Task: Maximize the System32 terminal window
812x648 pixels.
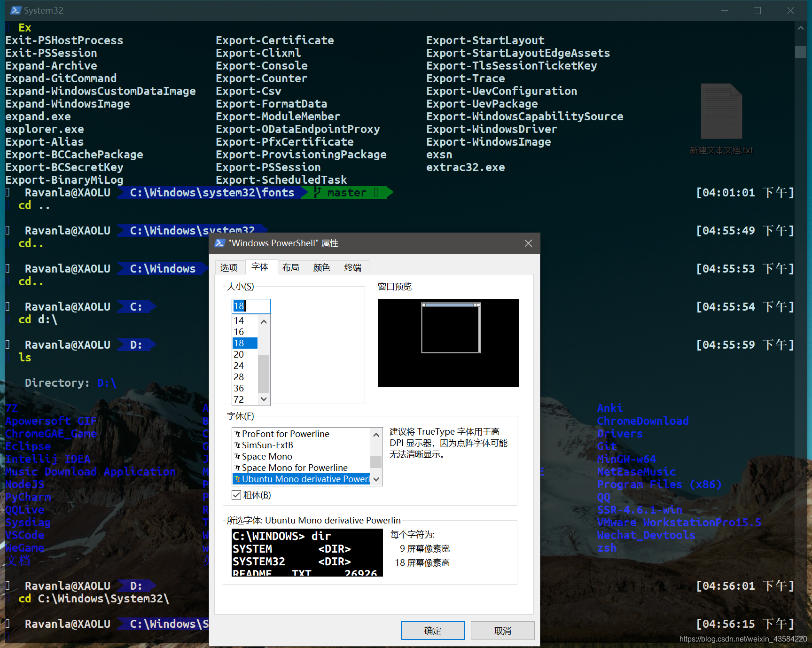Action: (757, 10)
